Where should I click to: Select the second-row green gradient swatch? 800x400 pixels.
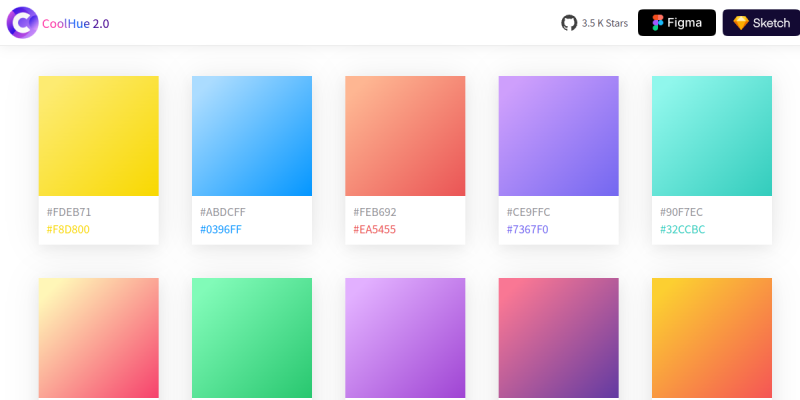click(252, 338)
